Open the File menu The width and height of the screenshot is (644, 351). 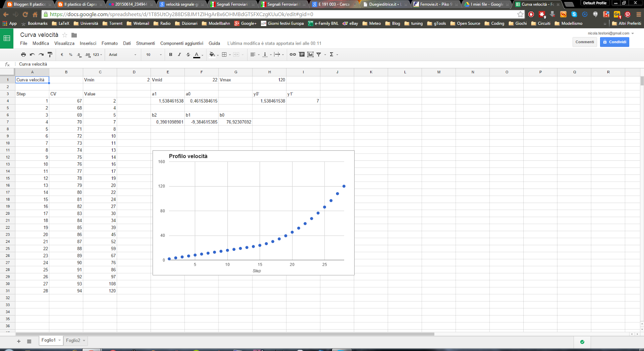[x=24, y=43]
